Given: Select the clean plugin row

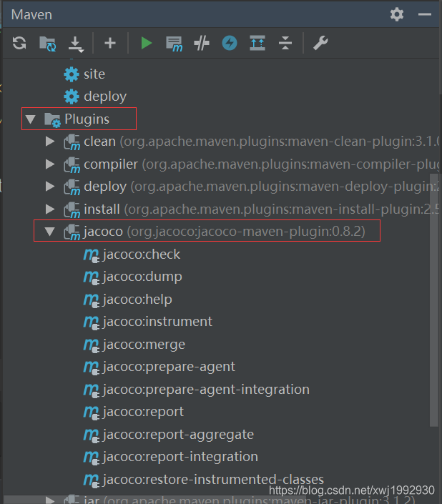Looking at the screenshot, I should click(x=221, y=142).
